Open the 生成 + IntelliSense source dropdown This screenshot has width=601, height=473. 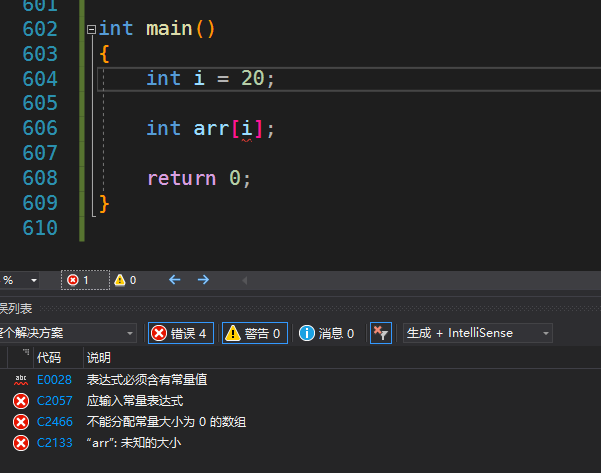478,333
